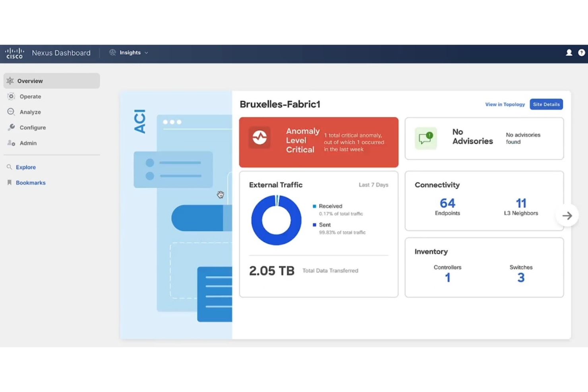Screen dimensions: 588x392
Task: Click the Admin user icon in sidebar
Action: (x=10, y=143)
